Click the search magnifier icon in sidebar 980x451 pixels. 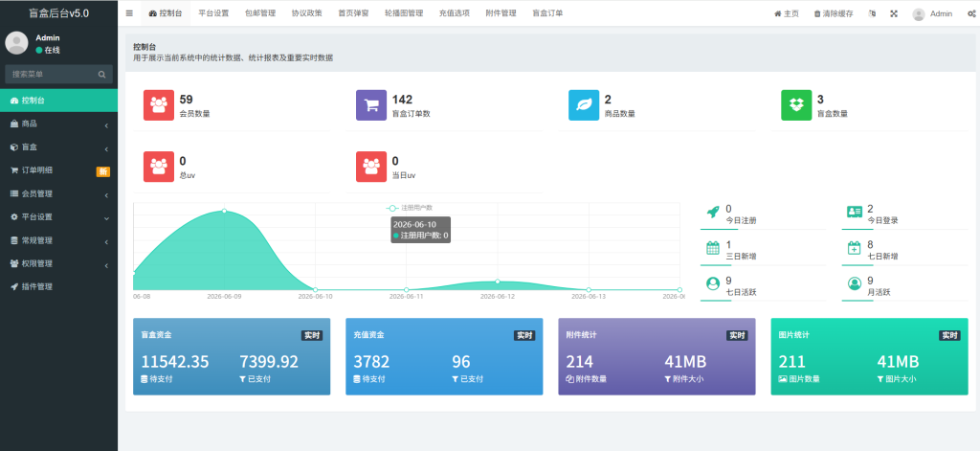(101, 74)
